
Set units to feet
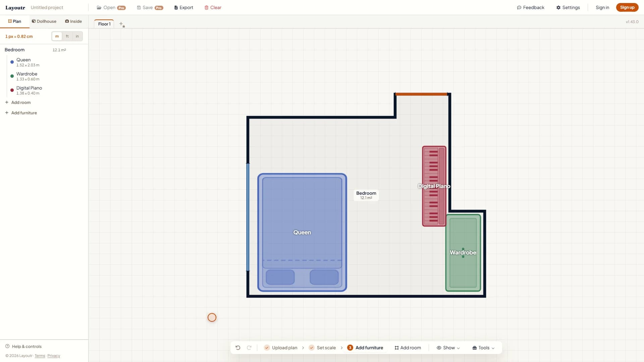[67, 36]
